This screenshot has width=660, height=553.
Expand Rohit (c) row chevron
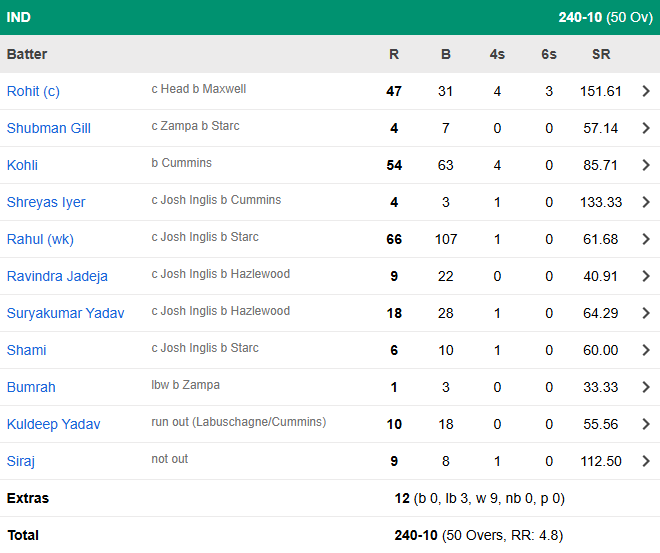pyautogui.click(x=646, y=91)
